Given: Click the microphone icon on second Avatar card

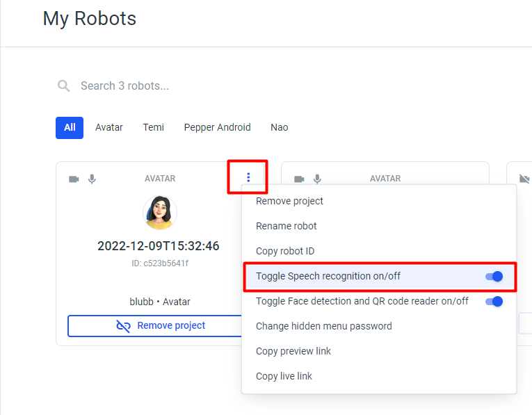Looking at the screenshot, I should click(317, 179).
